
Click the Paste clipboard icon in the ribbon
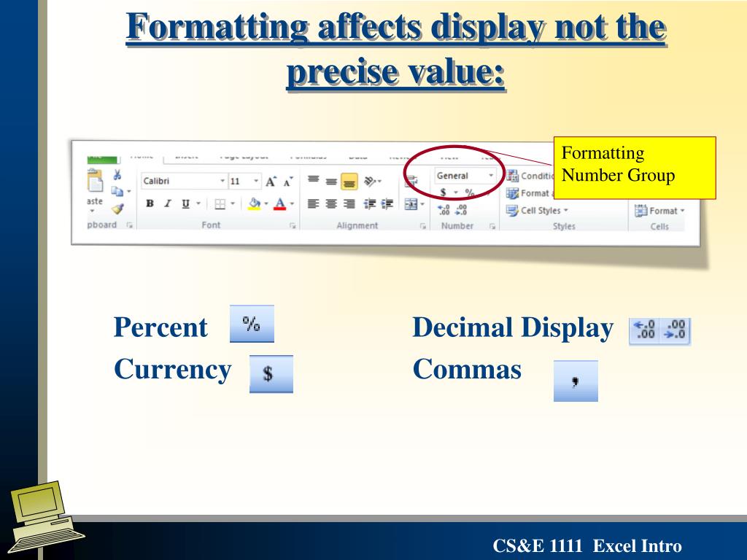click(94, 182)
